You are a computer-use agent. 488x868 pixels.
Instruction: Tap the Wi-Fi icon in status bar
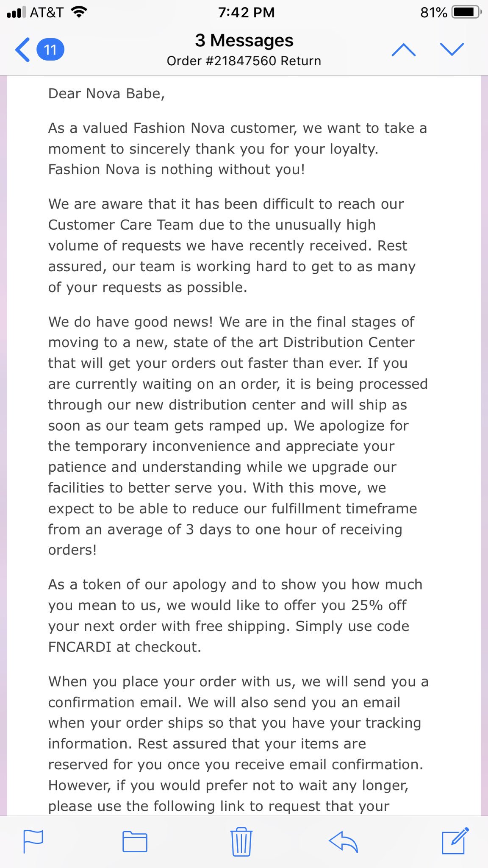point(79,12)
